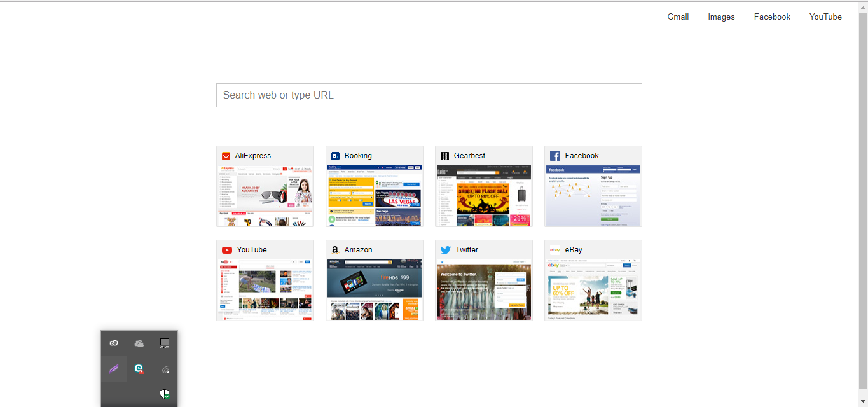Click the eBay logo favicon
868x407 pixels.
[555, 250]
